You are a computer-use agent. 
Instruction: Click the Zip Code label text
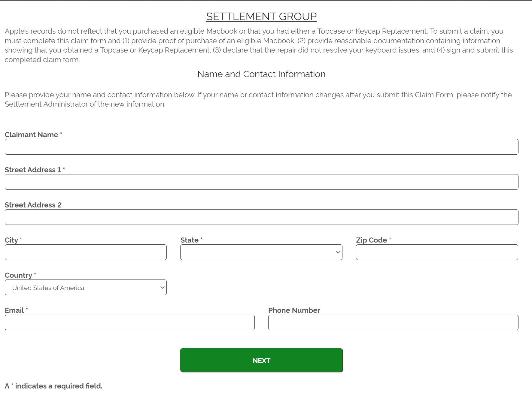click(x=371, y=240)
